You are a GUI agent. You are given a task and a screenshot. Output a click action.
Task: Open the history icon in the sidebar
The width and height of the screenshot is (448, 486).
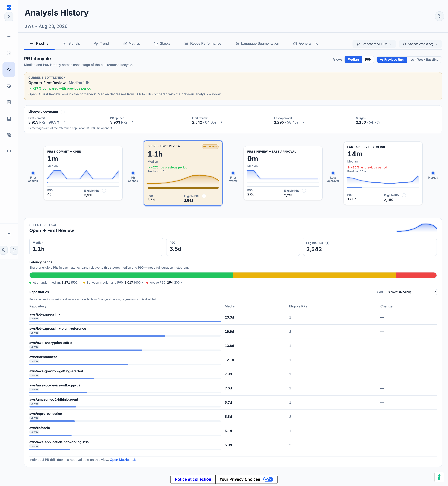[9, 86]
